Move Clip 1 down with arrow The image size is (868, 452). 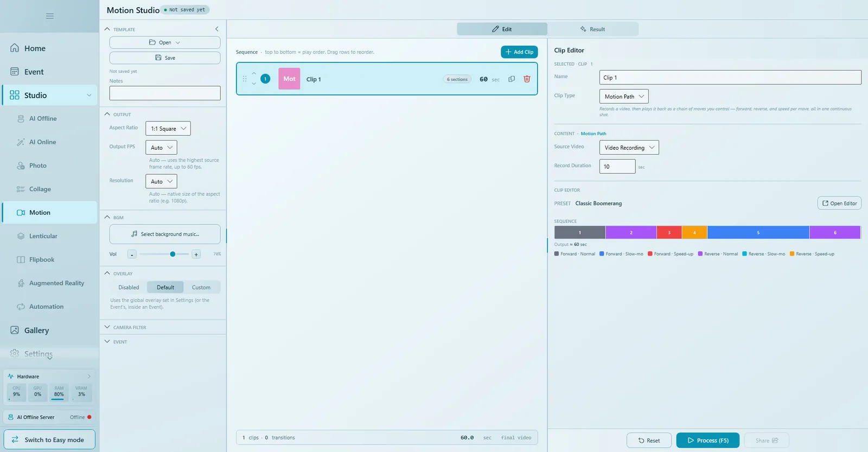254,84
